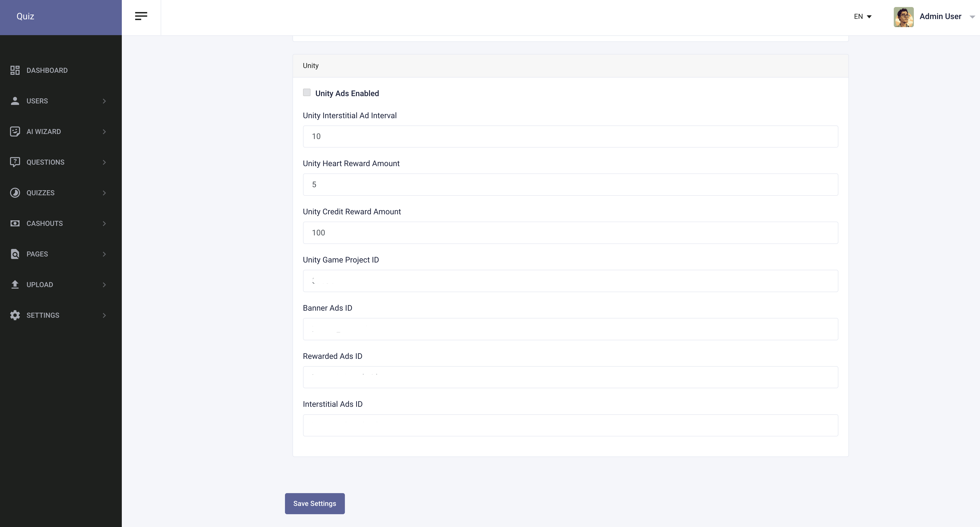Click the AI Wizard sidebar icon
This screenshot has height=527, width=980.
[x=15, y=131]
